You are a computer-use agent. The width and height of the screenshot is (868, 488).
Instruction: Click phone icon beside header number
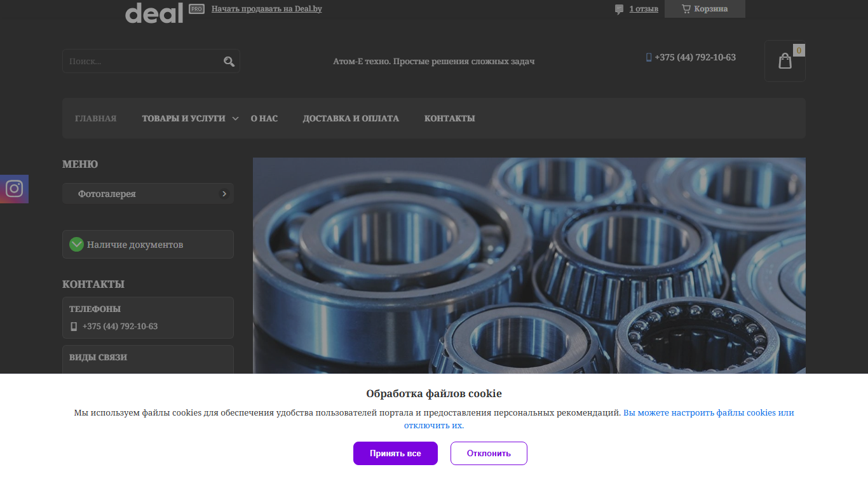pyautogui.click(x=649, y=57)
